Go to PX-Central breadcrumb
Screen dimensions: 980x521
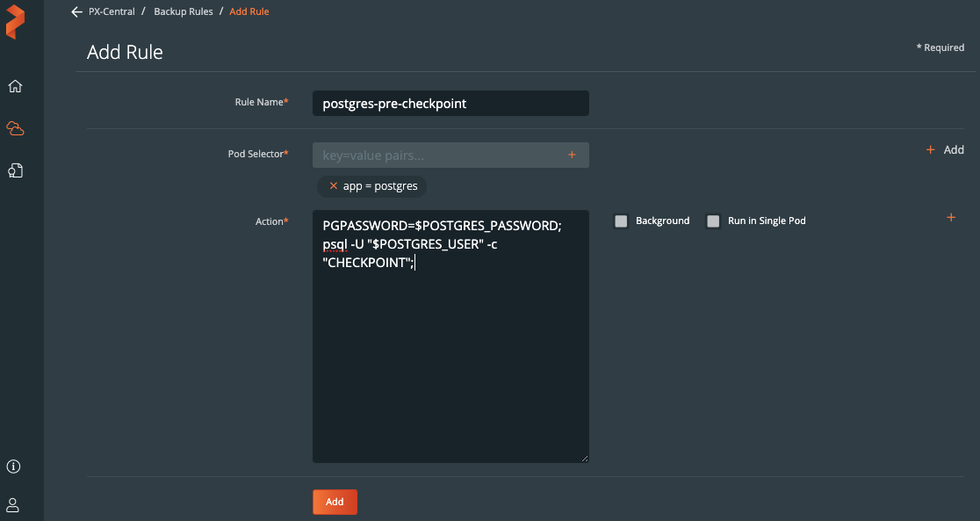112,12
